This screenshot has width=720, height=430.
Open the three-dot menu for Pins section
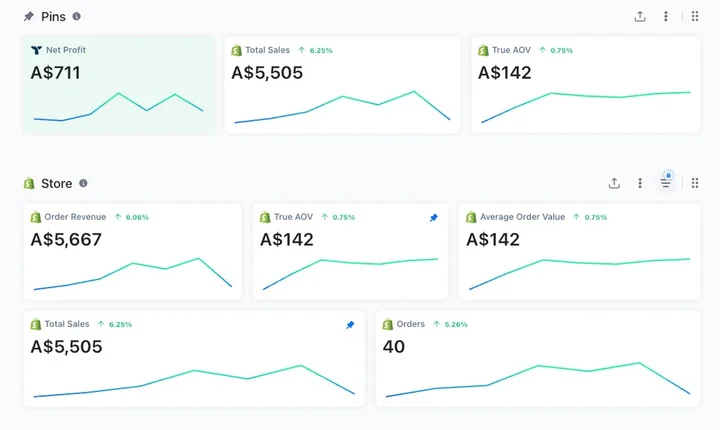(666, 17)
